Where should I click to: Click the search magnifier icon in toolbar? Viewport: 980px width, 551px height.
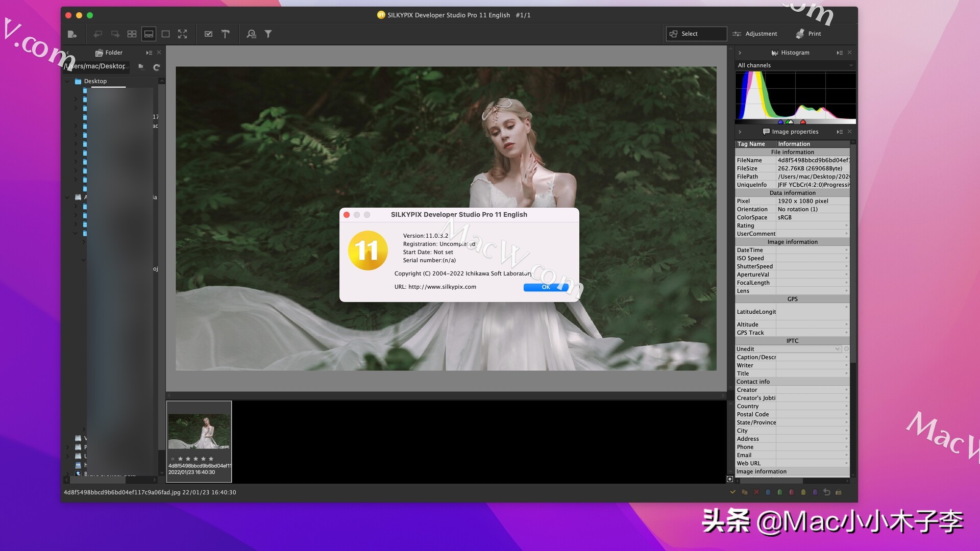(x=251, y=34)
